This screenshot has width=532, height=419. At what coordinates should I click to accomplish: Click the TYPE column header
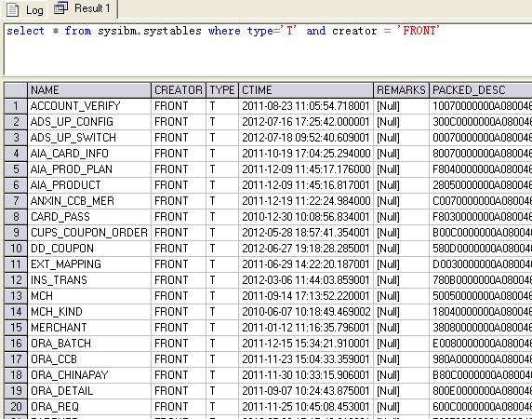(x=222, y=90)
